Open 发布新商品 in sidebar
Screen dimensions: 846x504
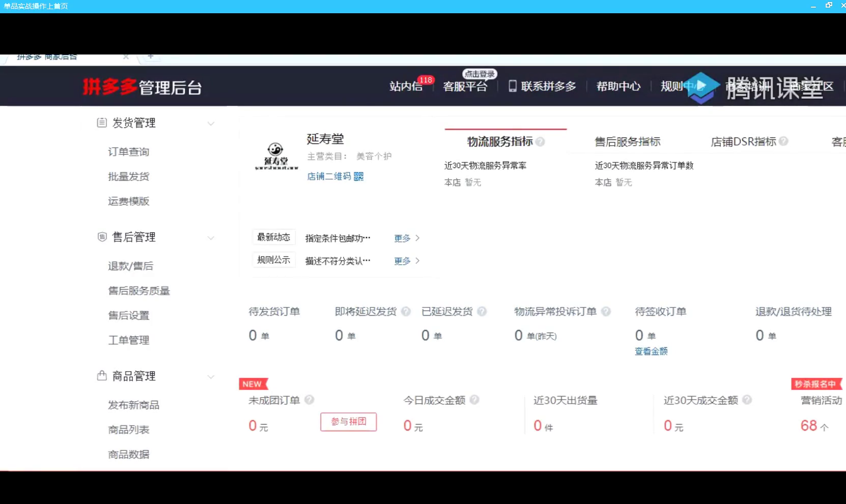click(x=133, y=405)
